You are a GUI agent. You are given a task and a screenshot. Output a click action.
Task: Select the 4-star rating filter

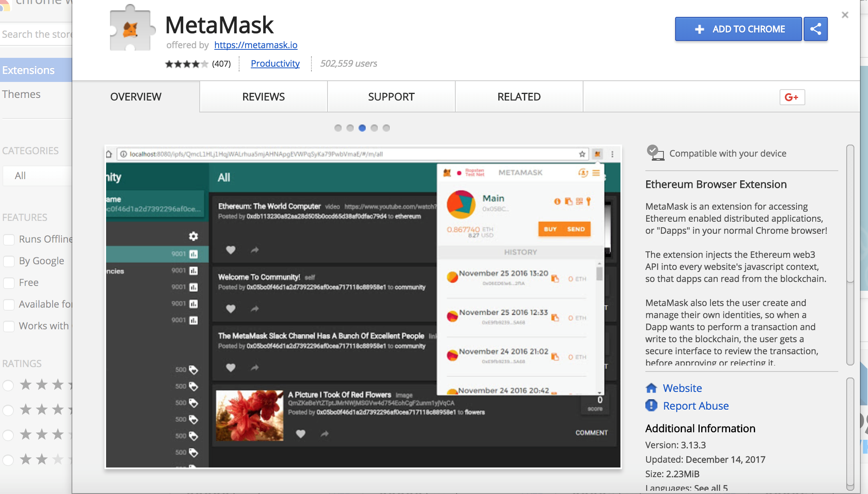click(x=9, y=406)
